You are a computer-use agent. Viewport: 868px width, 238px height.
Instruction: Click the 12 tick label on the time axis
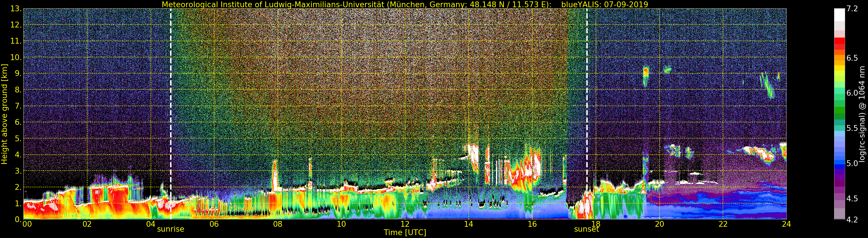(x=405, y=224)
